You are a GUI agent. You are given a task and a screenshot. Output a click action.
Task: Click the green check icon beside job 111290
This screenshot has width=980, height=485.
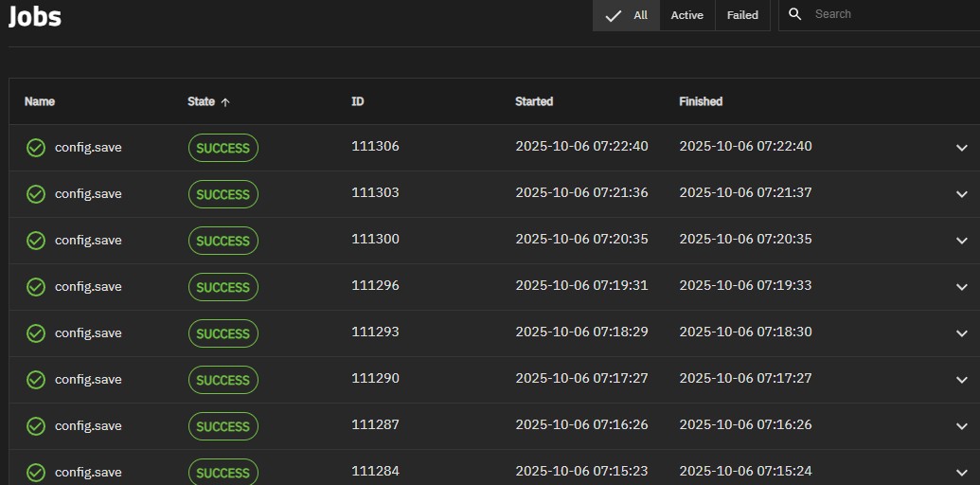[36, 380]
